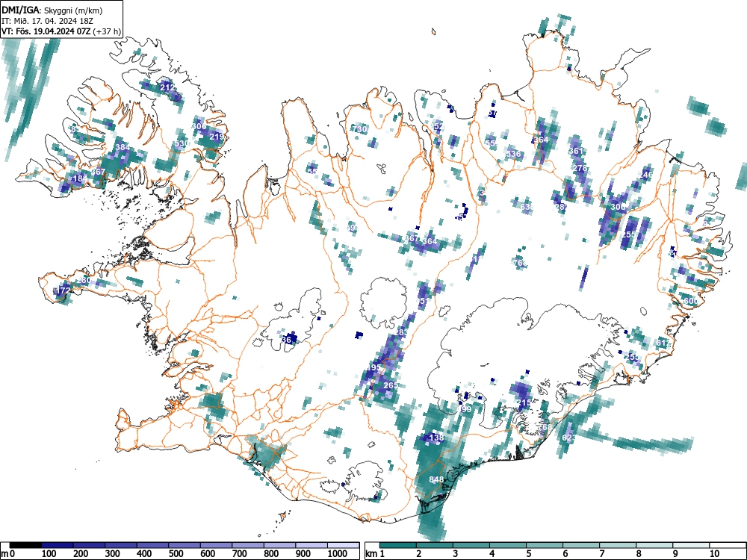The width and height of the screenshot is (747, 560).
Task: Click the visibility value '184' on the map
Action: 80,179
